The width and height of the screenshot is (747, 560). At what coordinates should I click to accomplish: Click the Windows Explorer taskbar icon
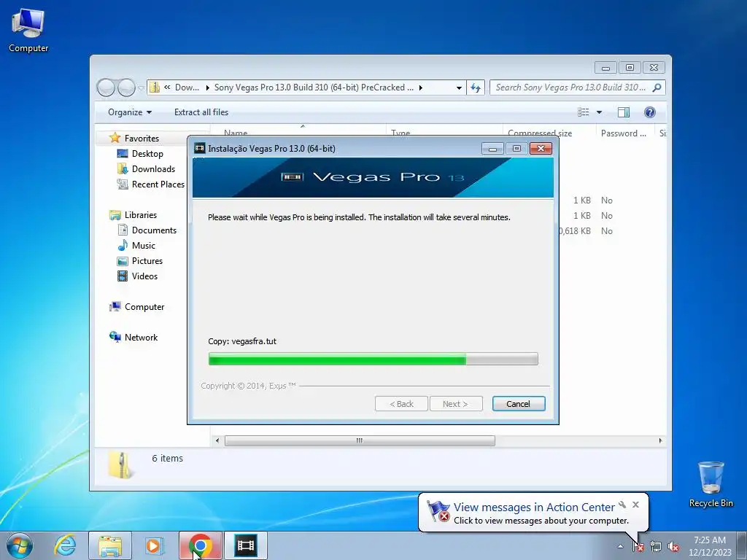pos(110,545)
